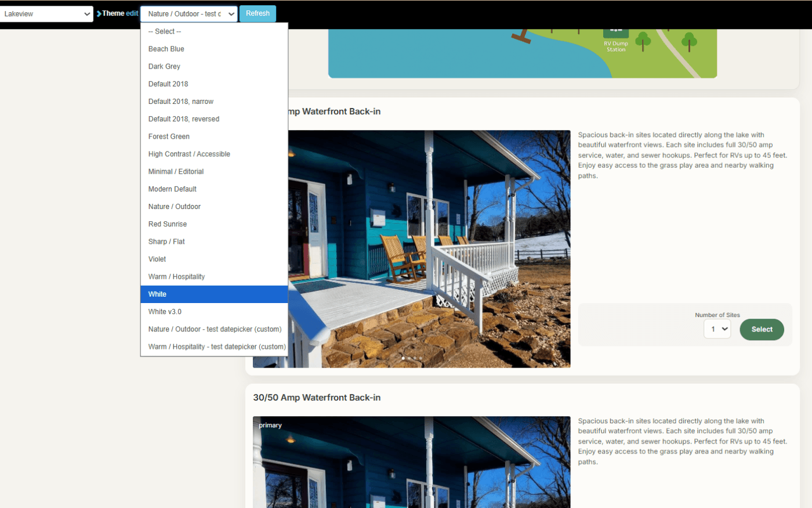
Task: Pick "Warm / Hospitality - test datepicker (custom)"
Action: [217, 347]
